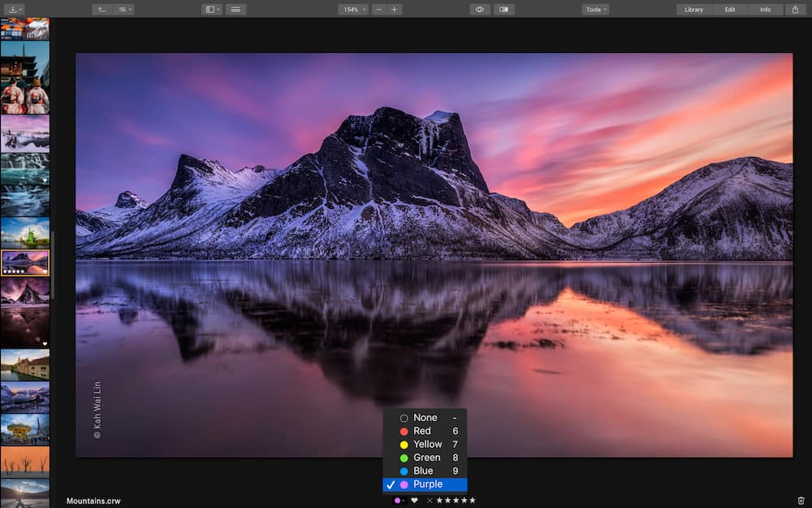Screen dimensions: 812x508
Task: Pick the Green color label option
Action: [426, 458]
